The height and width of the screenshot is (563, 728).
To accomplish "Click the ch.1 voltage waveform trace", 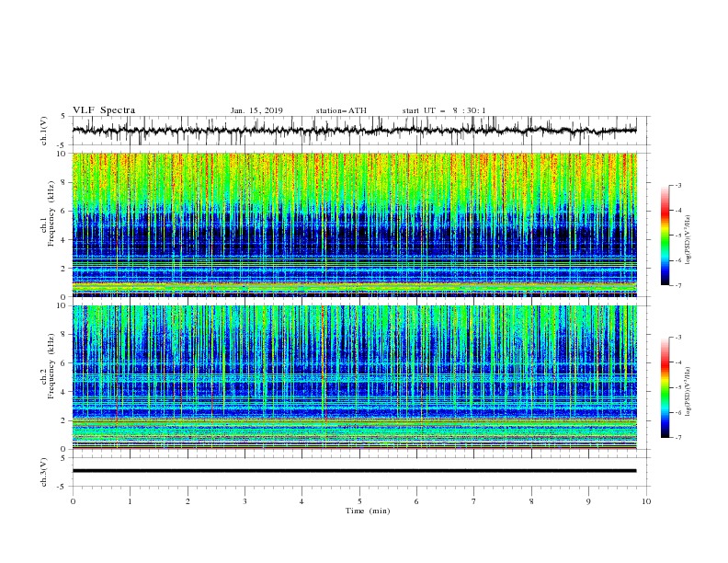I will point(355,131).
